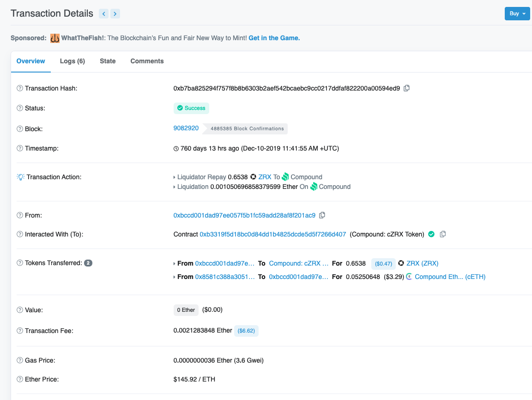Open sender 0xbccd001dad97e... in ZRX transfer
Viewport: 532px width, 400px height.
[x=224, y=263]
